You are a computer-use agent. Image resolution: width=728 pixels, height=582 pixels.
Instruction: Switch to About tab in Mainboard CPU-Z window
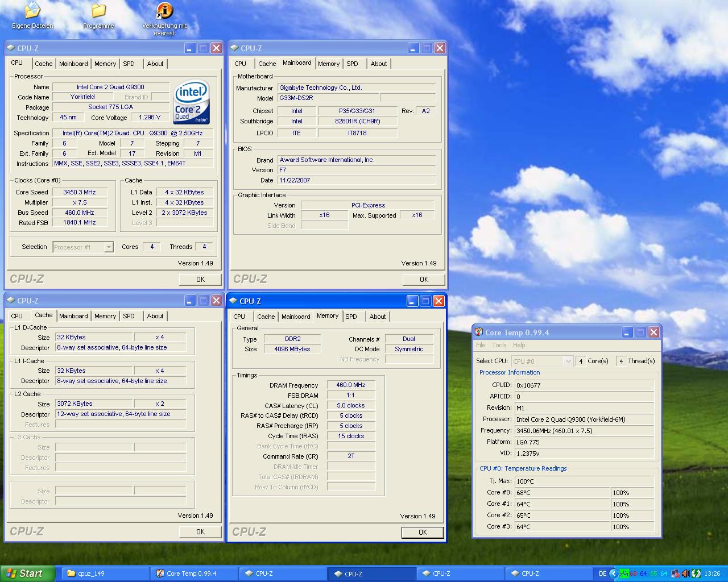(x=379, y=64)
